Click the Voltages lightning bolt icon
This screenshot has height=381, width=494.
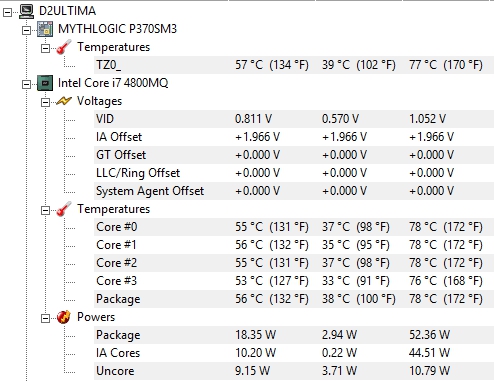pos(64,101)
